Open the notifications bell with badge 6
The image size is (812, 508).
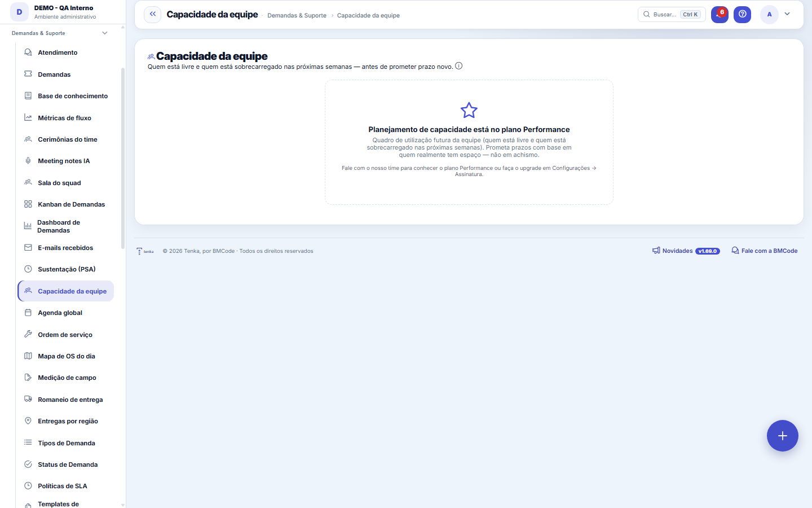point(720,14)
